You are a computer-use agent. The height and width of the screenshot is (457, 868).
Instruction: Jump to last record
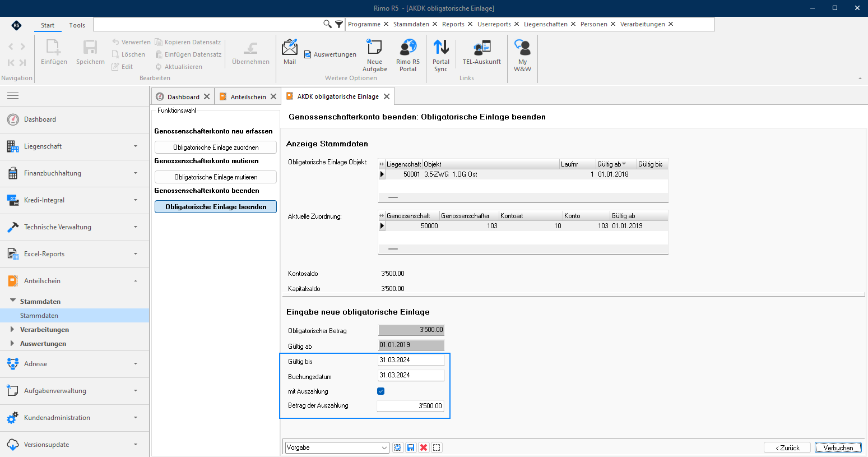point(23,63)
